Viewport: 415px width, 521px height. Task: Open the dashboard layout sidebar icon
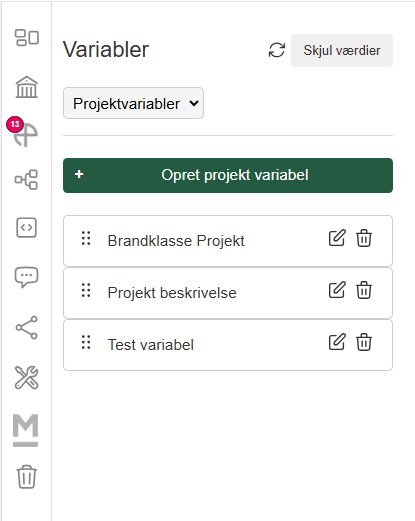pyautogui.click(x=27, y=37)
